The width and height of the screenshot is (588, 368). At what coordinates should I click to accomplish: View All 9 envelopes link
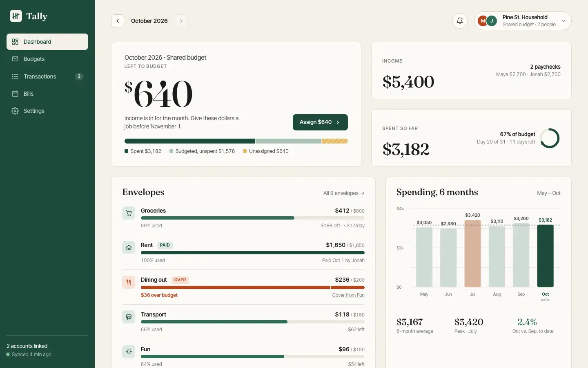pyautogui.click(x=344, y=193)
